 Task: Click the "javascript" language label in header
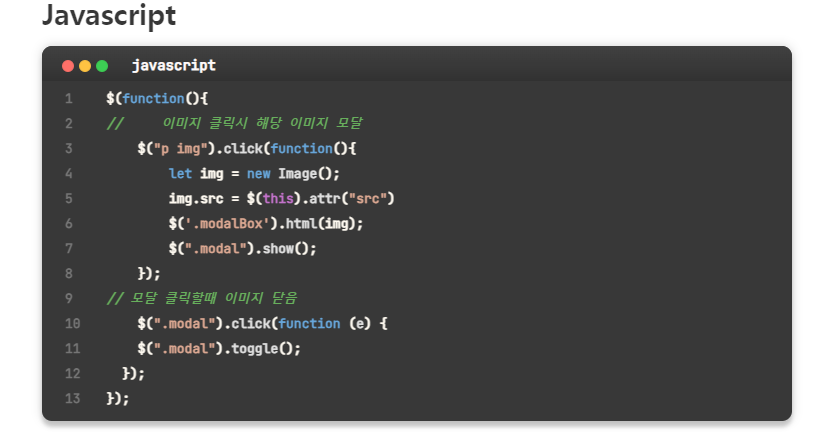[x=174, y=66]
